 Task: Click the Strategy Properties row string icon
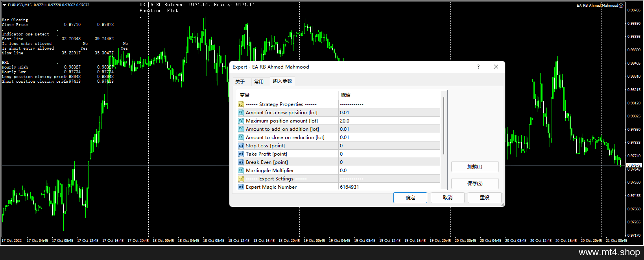pyautogui.click(x=241, y=104)
